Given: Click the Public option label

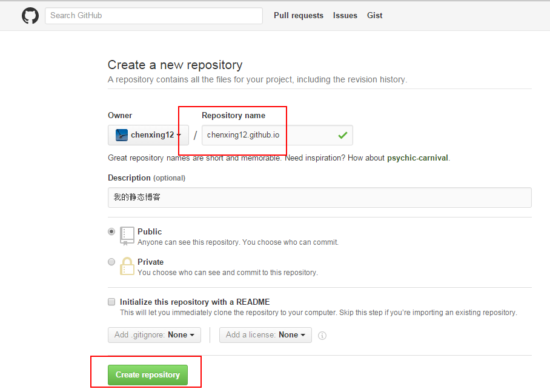Looking at the screenshot, I should pos(150,231).
